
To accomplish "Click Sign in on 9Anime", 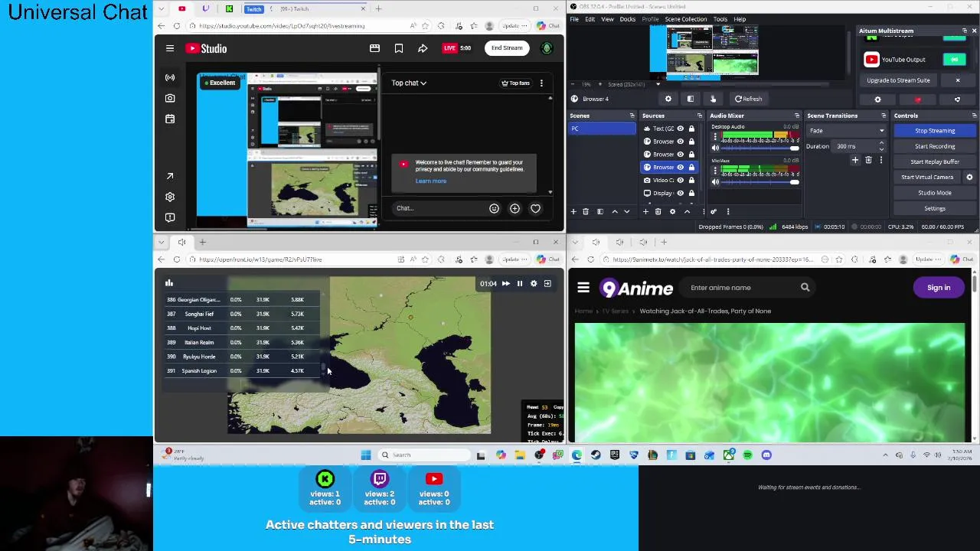I will tap(939, 288).
